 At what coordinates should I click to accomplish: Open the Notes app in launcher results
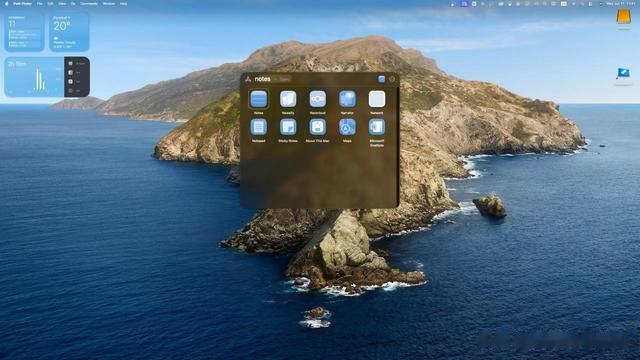(x=258, y=99)
